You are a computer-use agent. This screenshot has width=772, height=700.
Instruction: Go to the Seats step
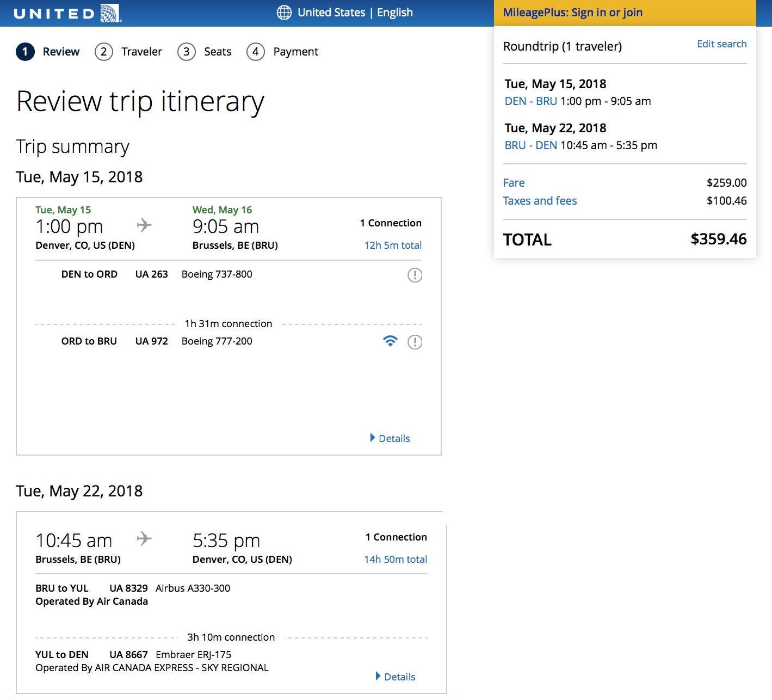point(218,52)
